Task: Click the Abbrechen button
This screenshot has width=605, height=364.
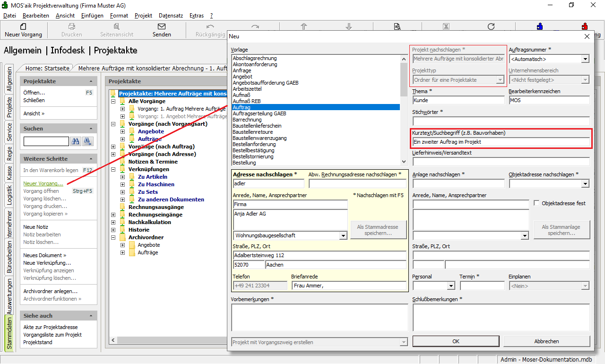Action: [546, 341]
